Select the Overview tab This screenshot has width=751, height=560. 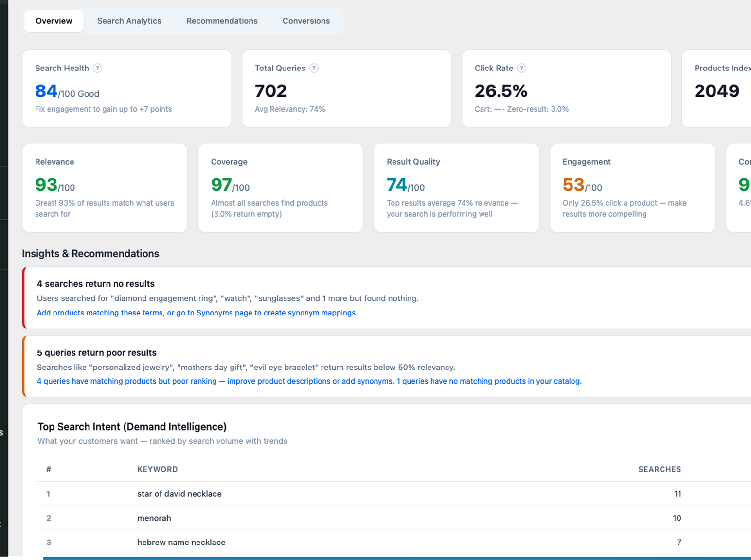[x=54, y=21]
